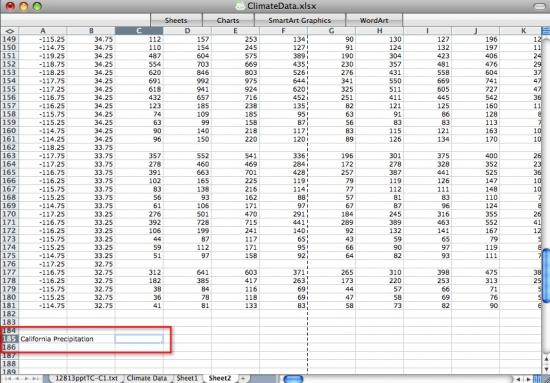Open the Charts gallery tab
The image size is (550, 383).
coord(228,20)
